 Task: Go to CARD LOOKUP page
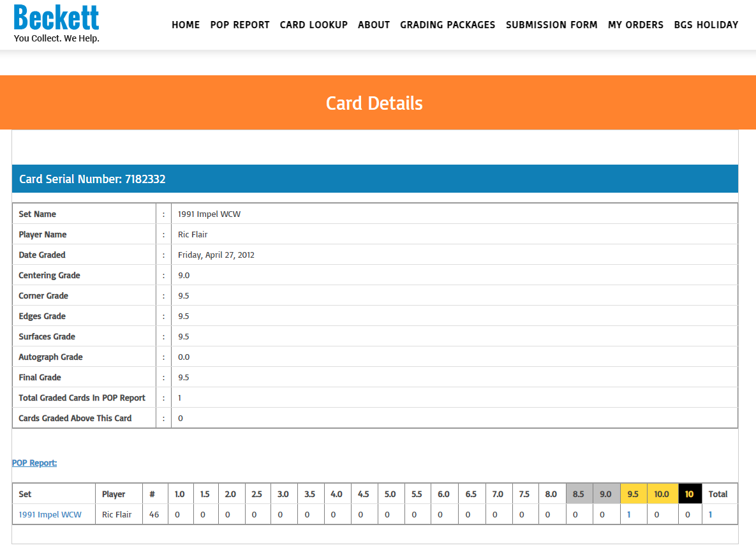313,25
